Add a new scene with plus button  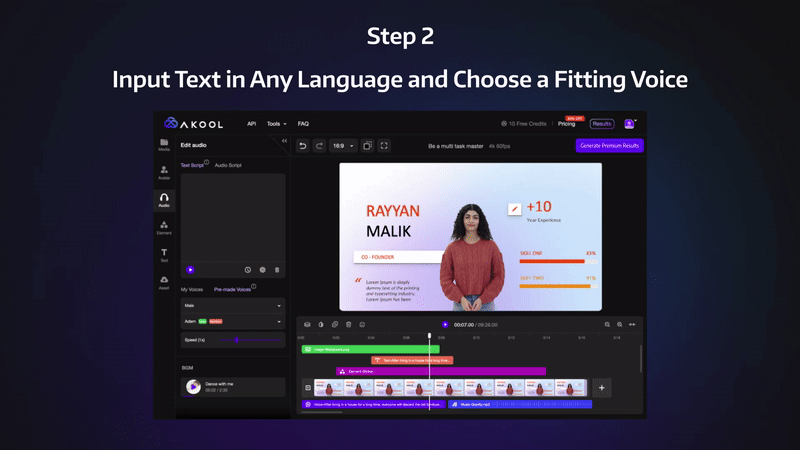click(x=602, y=387)
